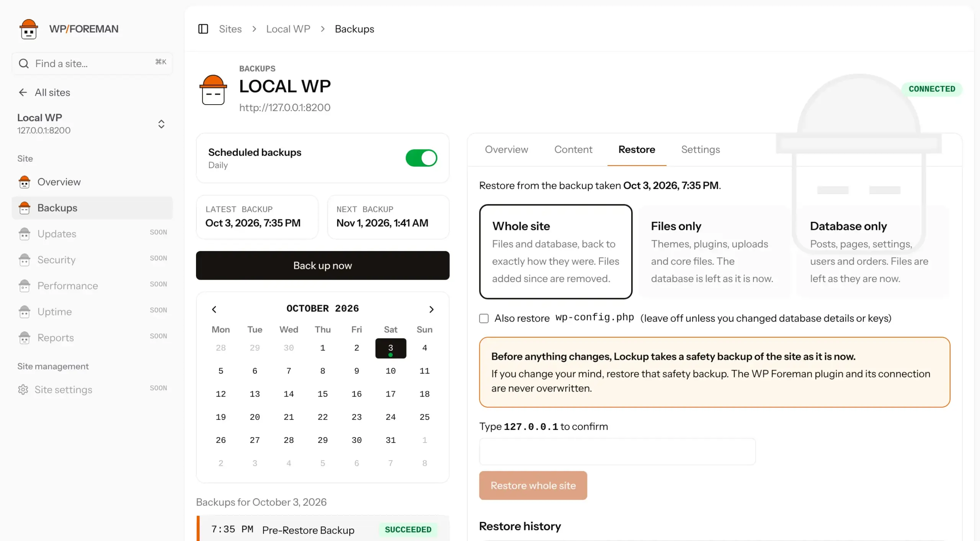Viewport: 980px width, 541px height.
Task: Click the CONNECTED status badge
Action: (x=932, y=89)
